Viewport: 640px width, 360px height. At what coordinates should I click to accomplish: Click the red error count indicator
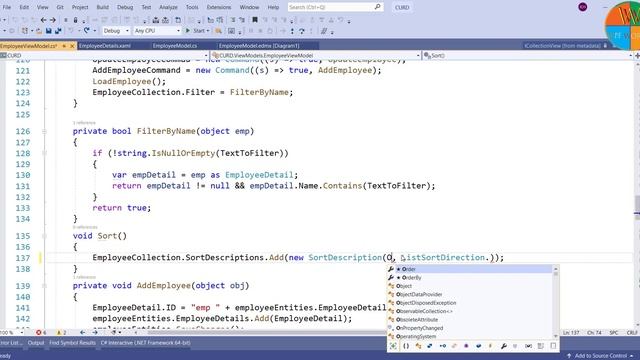point(41,333)
